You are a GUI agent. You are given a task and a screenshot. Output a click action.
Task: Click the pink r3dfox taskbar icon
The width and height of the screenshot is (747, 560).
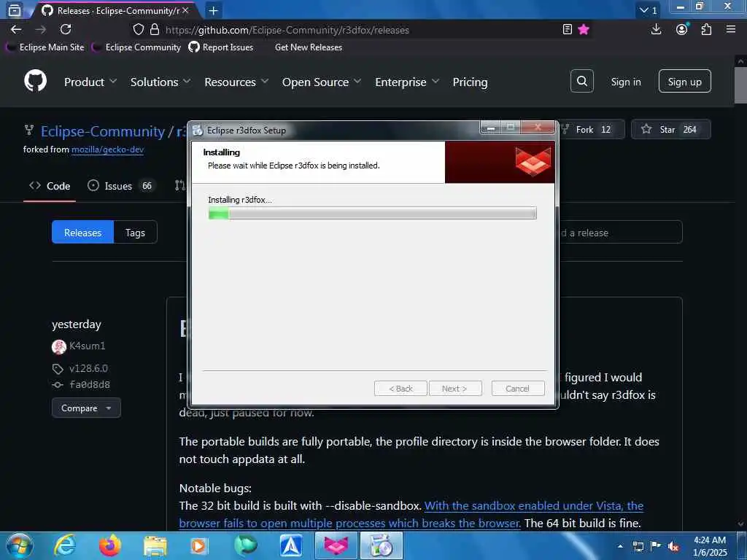(x=336, y=545)
